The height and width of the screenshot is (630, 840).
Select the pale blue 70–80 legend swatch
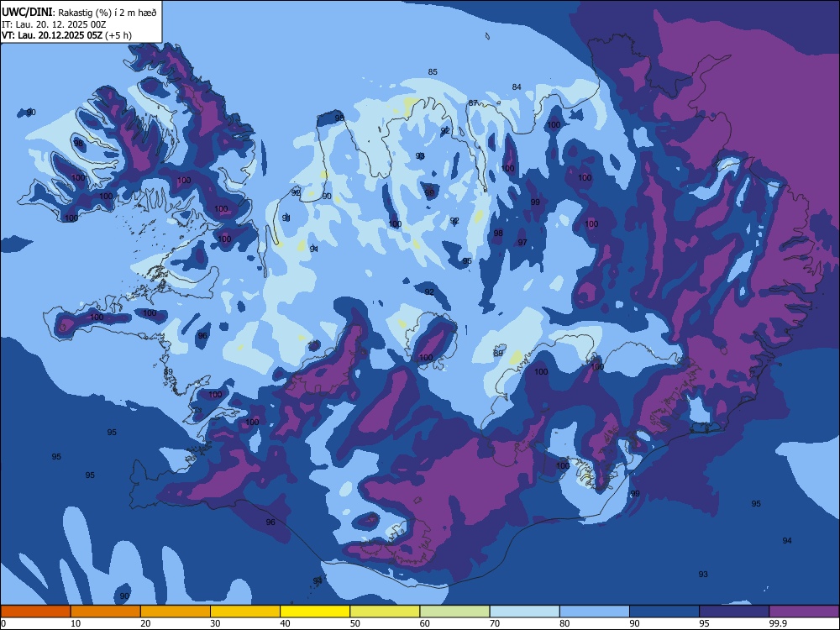(x=525, y=612)
